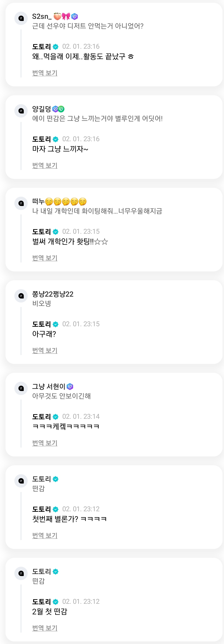The width and height of the screenshot is (224, 644).
Task: Tap the purple membership badge next to S2sn_
Action: (x=75, y=17)
